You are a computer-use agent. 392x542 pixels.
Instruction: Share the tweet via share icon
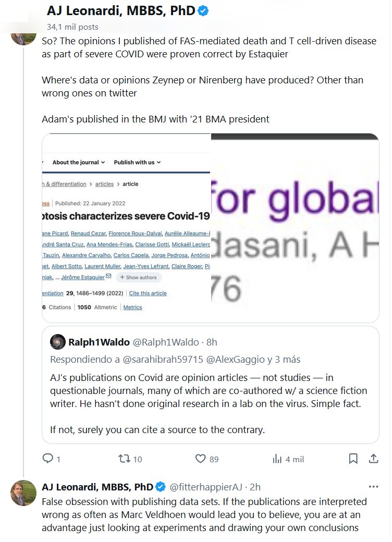pos(373,459)
